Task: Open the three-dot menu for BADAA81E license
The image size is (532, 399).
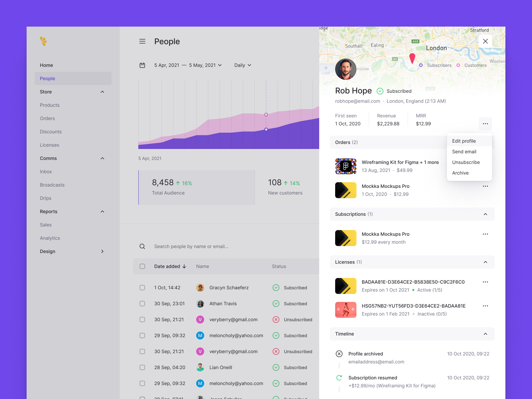Action: [485, 282]
